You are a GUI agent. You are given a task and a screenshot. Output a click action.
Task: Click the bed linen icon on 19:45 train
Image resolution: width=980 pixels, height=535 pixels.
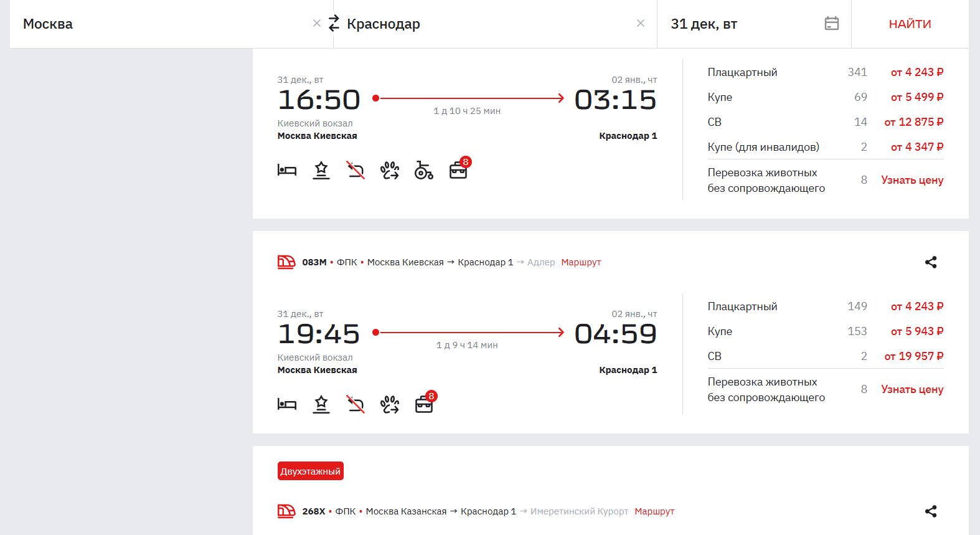coord(287,404)
